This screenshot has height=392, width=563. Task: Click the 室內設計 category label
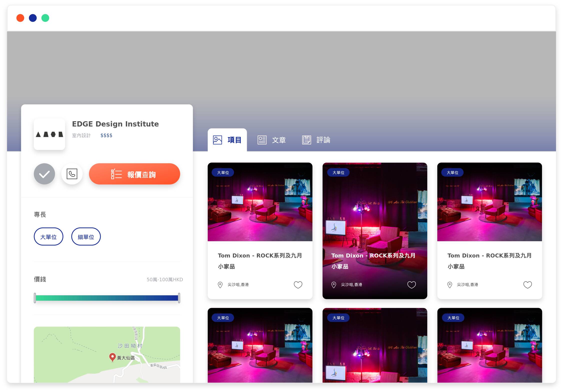[81, 135]
